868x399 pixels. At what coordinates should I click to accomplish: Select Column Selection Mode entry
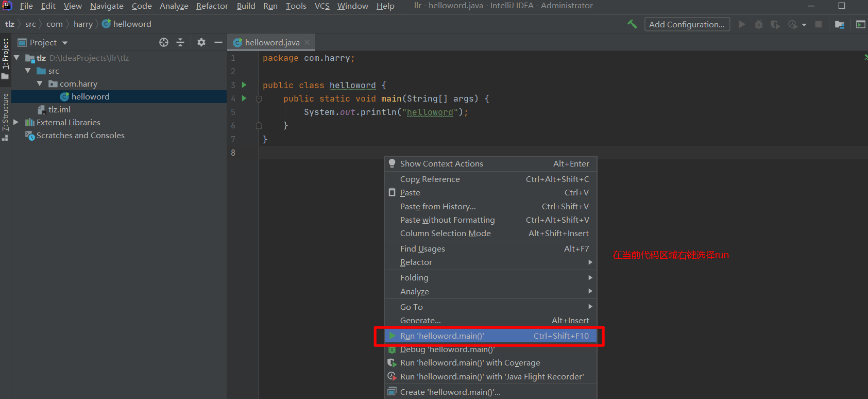491,234
